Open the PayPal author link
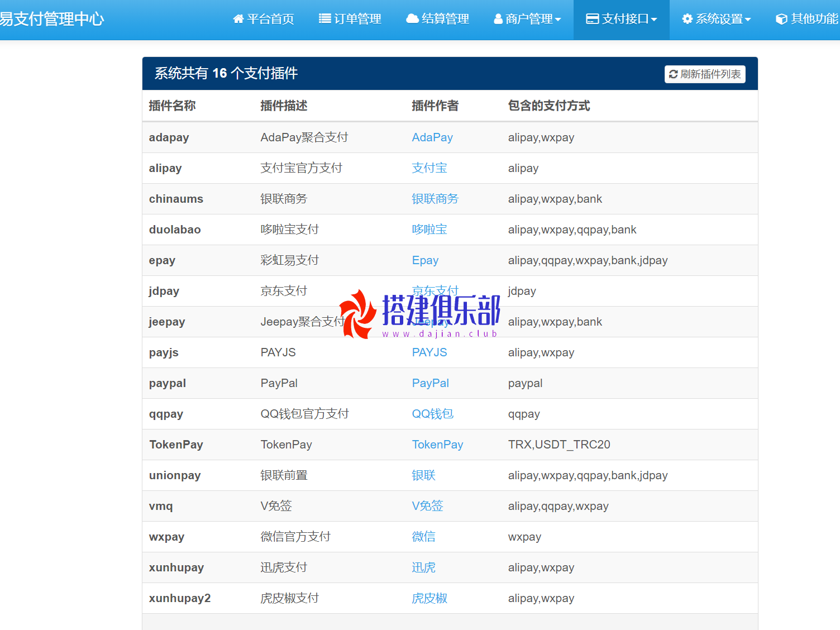 tap(431, 383)
